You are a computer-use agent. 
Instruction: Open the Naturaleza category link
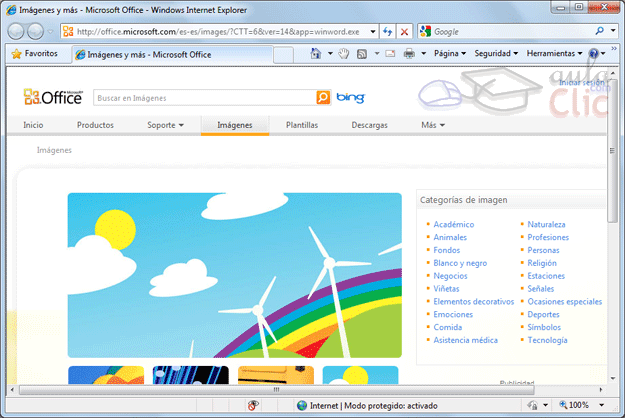[546, 224]
